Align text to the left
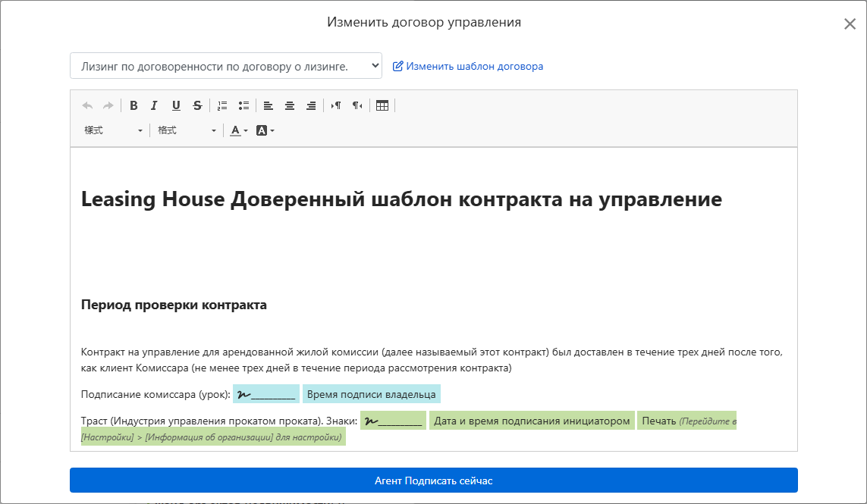This screenshot has width=867, height=504. click(269, 105)
